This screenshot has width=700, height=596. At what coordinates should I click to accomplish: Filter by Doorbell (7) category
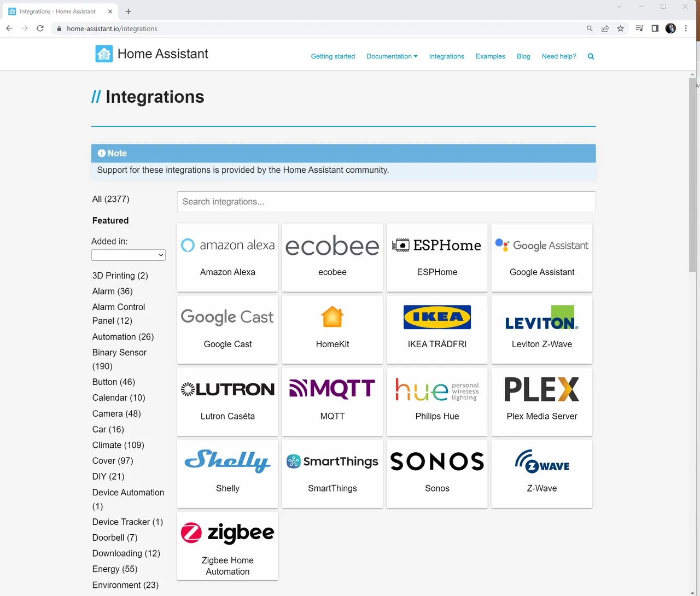click(x=115, y=537)
